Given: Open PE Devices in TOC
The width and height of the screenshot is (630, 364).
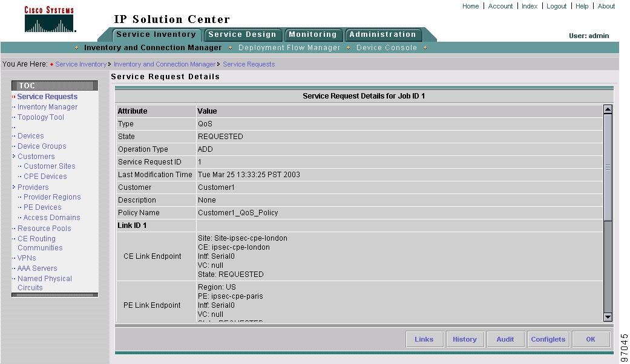Looking at the screenshot, I should point(42,207).
